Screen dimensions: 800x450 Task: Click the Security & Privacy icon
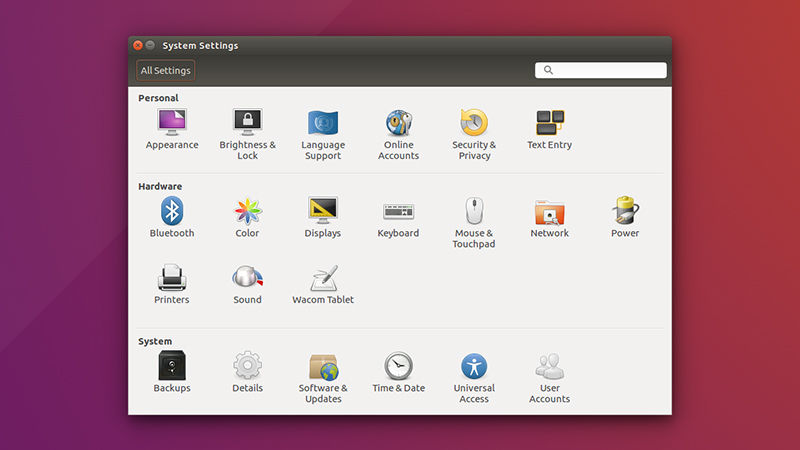pos(474,123)
